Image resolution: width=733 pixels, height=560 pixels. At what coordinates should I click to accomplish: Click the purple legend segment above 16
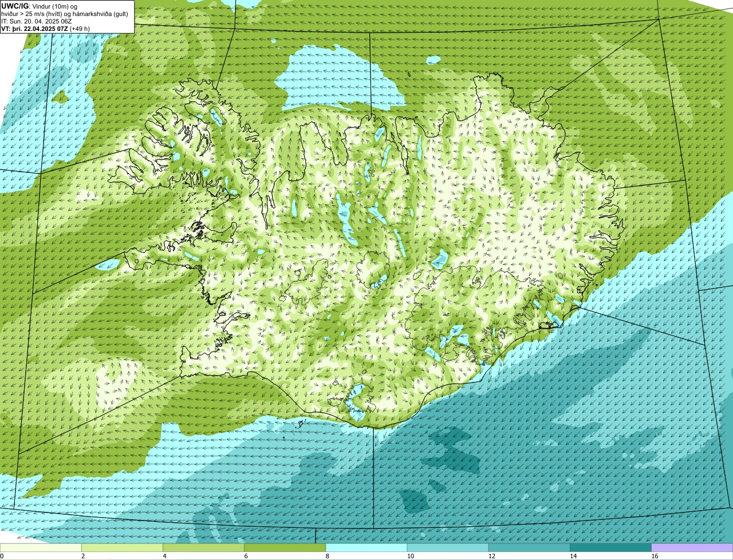[x=692, y=547]
